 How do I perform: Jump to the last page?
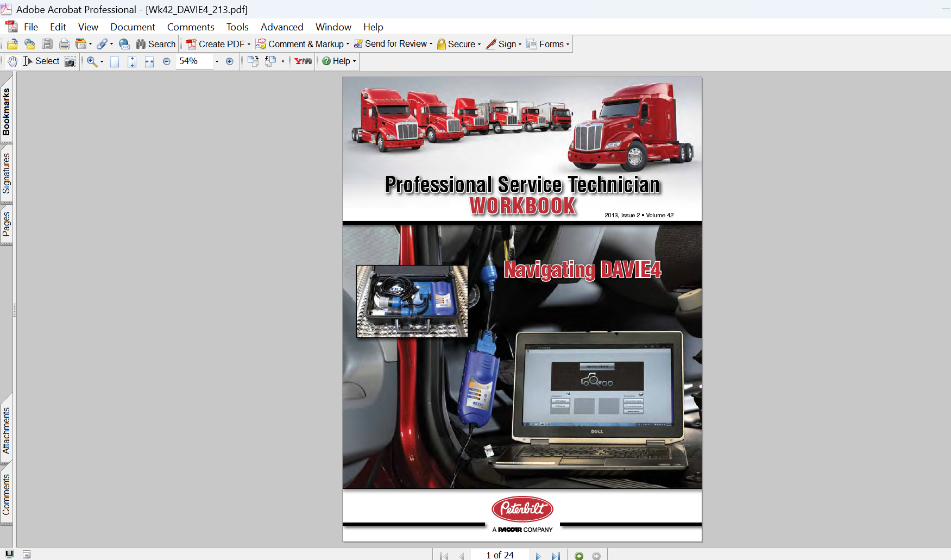556,556
